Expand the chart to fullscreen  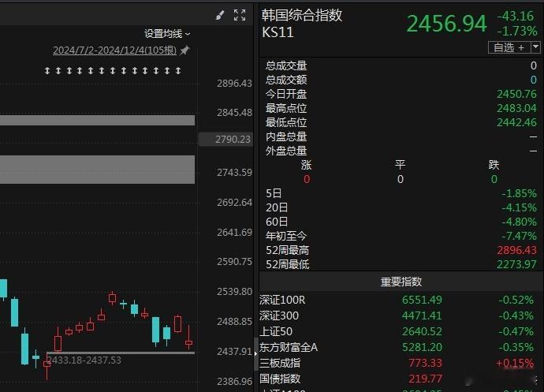(240, 15)
